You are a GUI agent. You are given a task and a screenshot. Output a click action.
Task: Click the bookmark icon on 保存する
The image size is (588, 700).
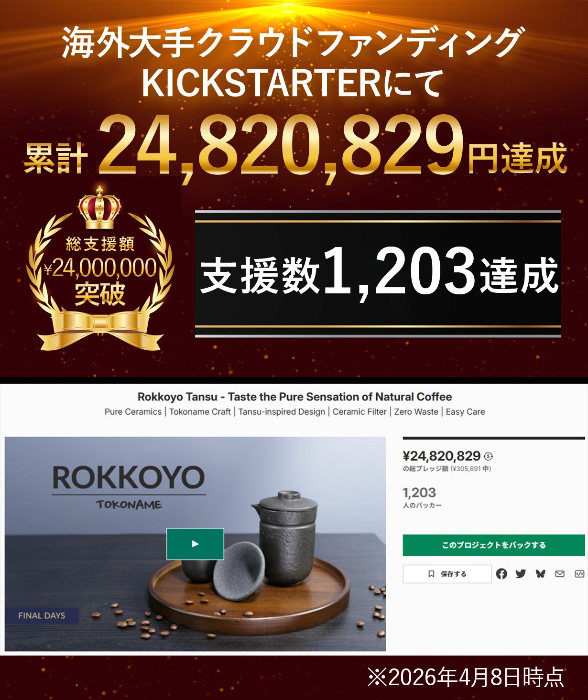coord(431,574)
